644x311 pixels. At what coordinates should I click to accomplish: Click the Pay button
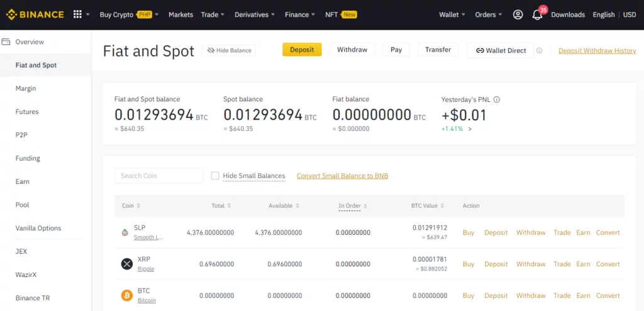pos(396,50)
